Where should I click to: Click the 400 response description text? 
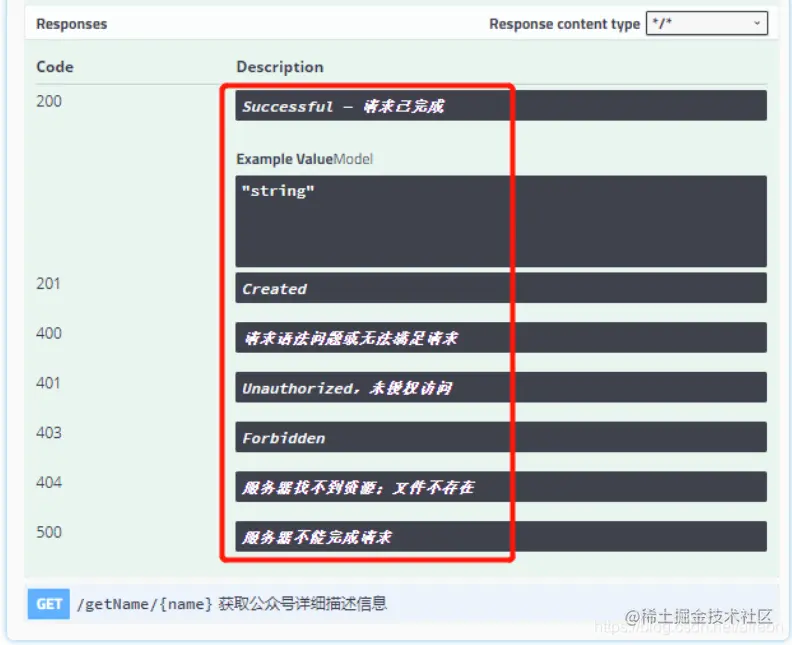point(351,338)
